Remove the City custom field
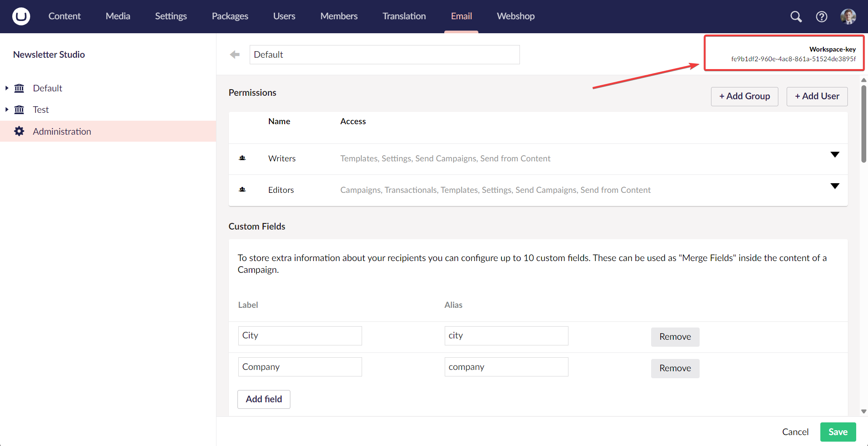 point(675,337)
